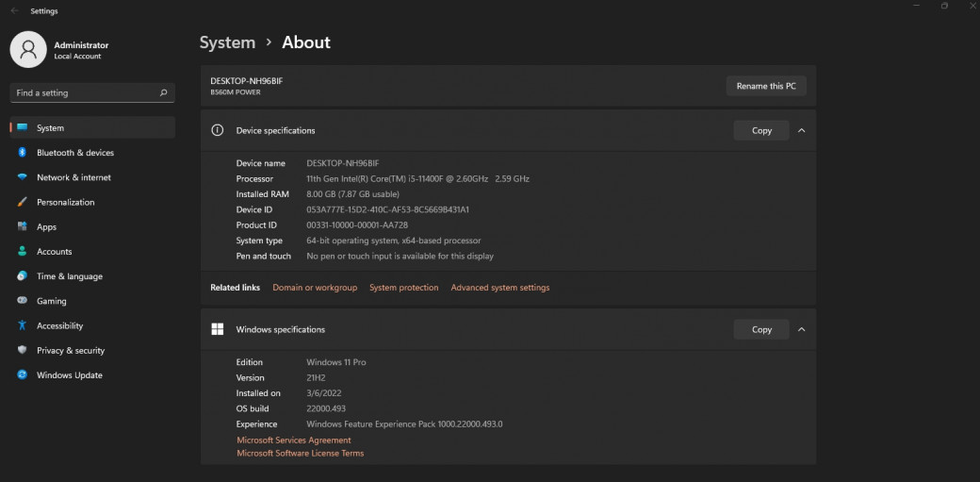Click the Personalization paintbrush icon
This screenshot has width=980, height=482.
click(22, 202)
